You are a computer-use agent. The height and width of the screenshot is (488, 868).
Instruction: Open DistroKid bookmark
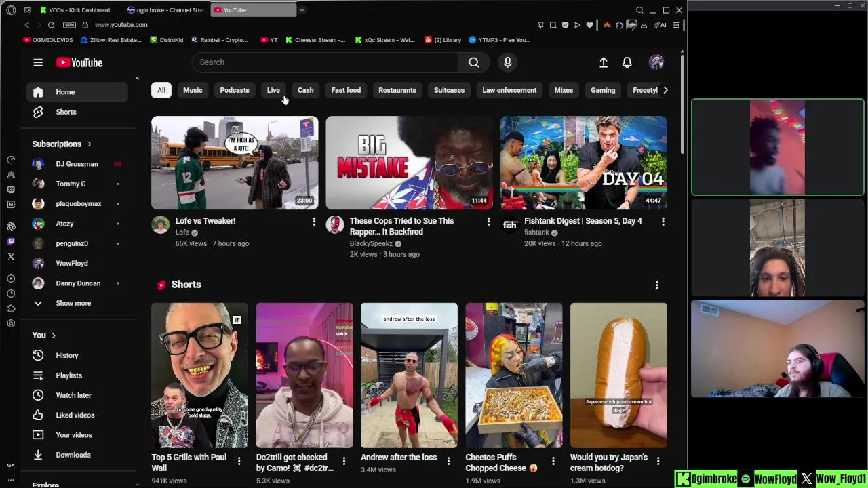pos(167,40)
